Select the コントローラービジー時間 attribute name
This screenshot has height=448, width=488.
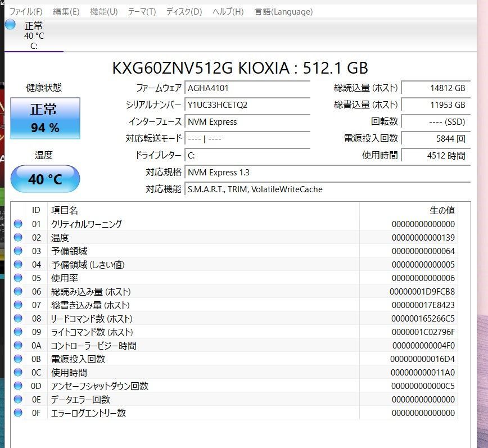click(x=93, y=345)
